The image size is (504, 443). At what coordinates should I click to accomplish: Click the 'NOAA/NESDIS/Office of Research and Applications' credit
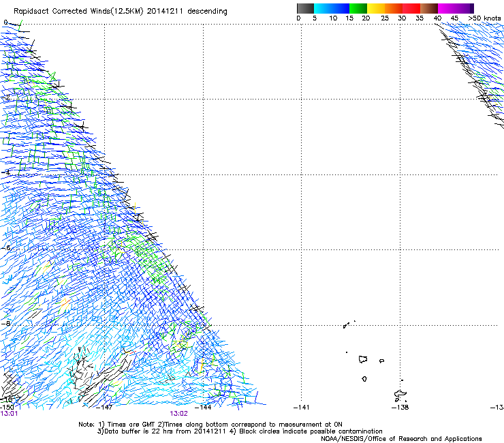(x=401, y=439)
